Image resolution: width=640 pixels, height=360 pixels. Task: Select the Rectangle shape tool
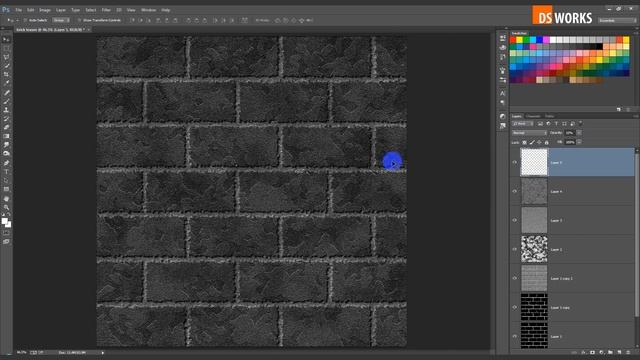click(6, 189)
